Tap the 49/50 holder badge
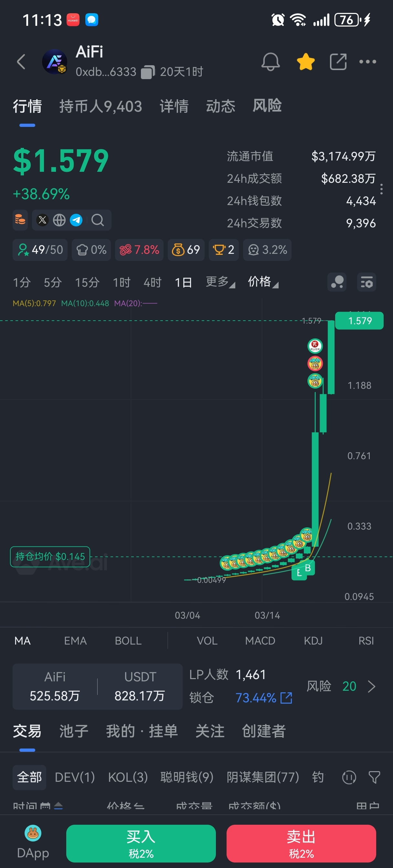The image size is (393, 868). (x=40, y=250)
